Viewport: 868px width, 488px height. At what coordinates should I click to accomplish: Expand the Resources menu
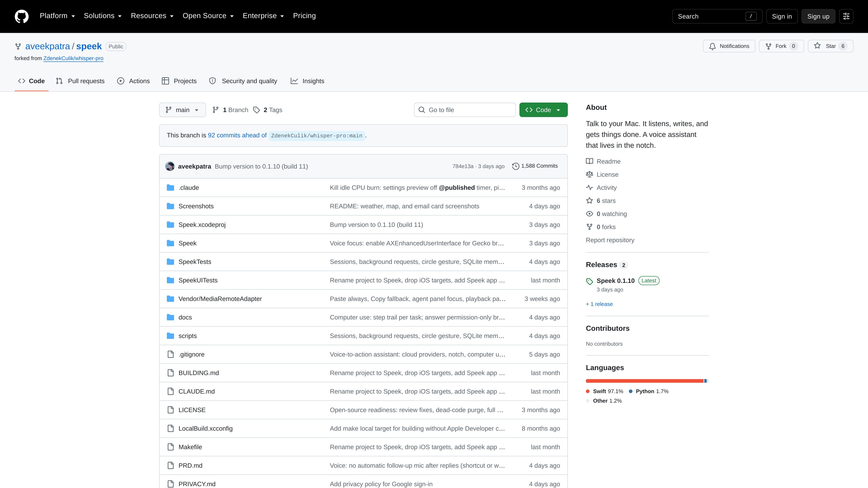click(152, 16)
